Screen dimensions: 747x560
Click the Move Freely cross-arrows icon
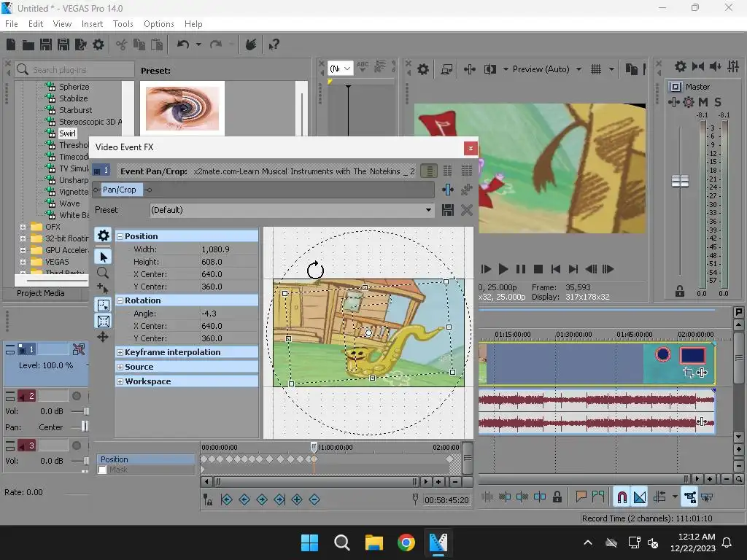tap(103, 338)
